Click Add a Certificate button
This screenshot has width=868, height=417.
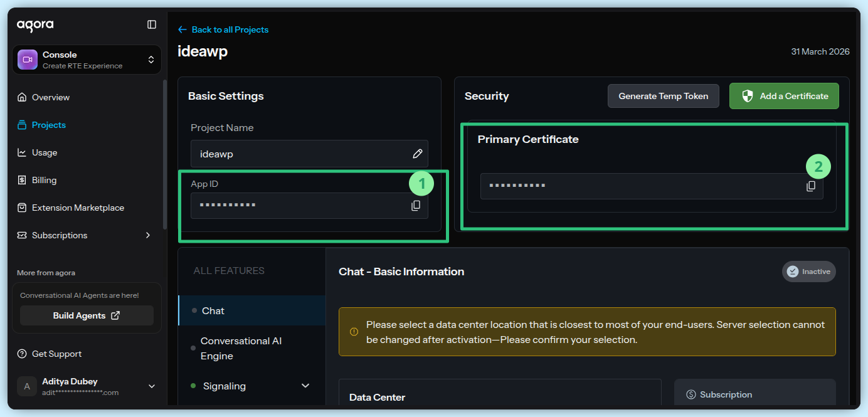click(x=784, y=96)
